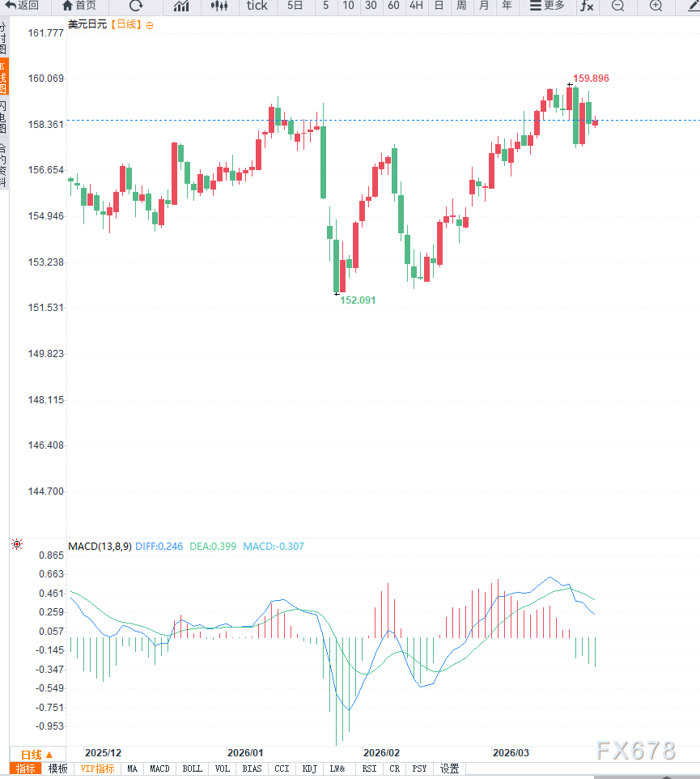The image size is (700, 779).
Task: Refresh the chart data
Action: tap(136, 6)
